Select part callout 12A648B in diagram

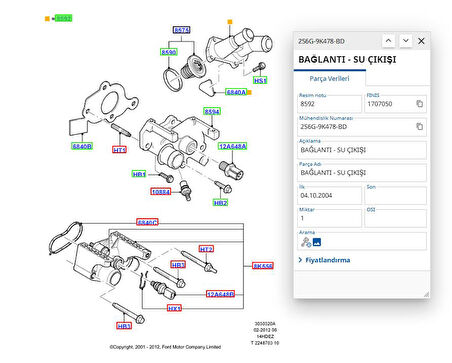(x=220, y=294)
